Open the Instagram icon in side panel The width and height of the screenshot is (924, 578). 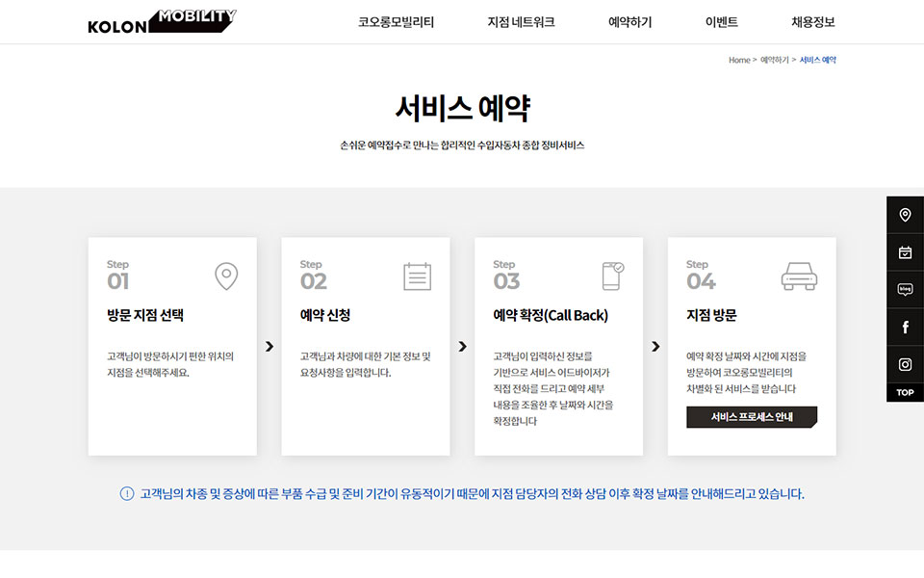905,364
